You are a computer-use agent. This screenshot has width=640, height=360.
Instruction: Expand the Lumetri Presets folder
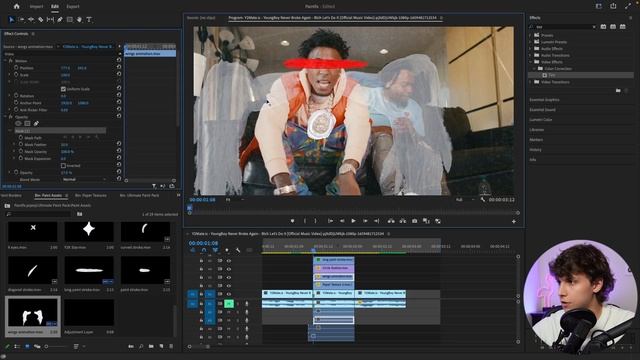pyautogui.click(x=531, y=42)
